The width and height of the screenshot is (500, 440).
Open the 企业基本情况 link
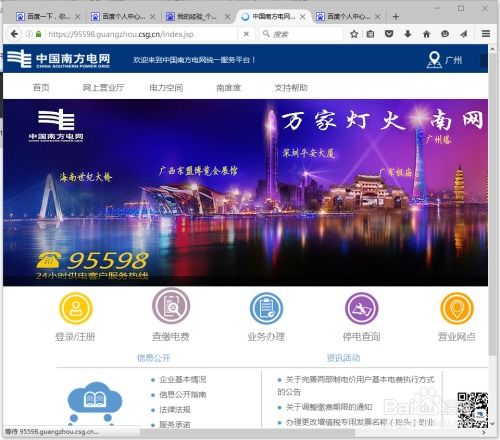pyautogui.click(x=183, y=379)
